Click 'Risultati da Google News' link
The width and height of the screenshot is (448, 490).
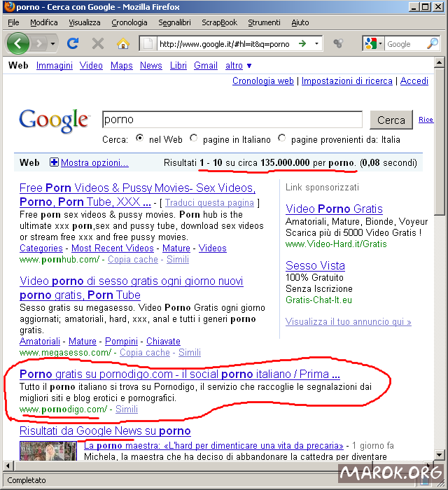(105, 430)
